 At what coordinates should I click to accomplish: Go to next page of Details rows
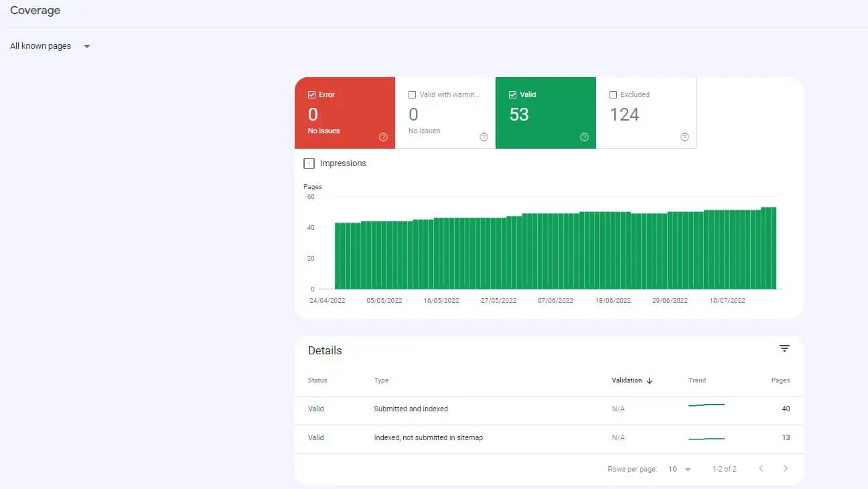(786, 469)
